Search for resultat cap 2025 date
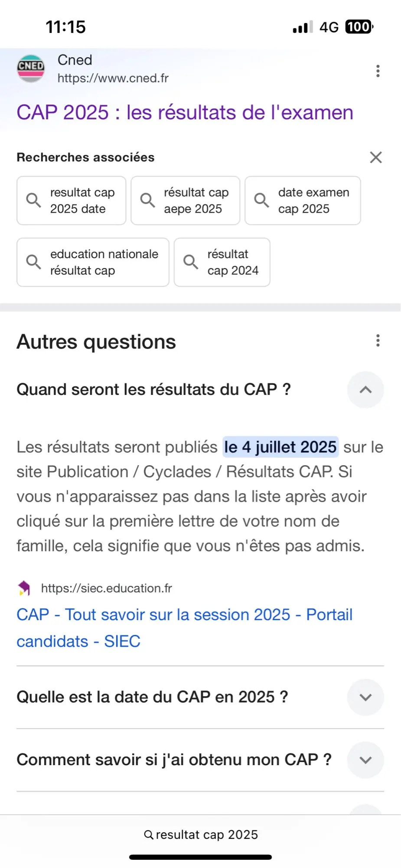401x868 pixels. pyautogui.click(x=72, y=201)
